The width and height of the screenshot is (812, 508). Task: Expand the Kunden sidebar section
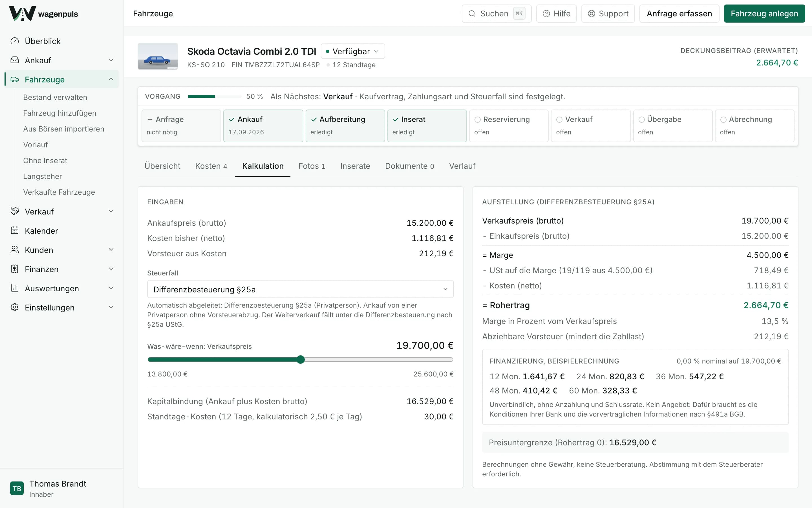pyautogui.click(x=111, y=250)
